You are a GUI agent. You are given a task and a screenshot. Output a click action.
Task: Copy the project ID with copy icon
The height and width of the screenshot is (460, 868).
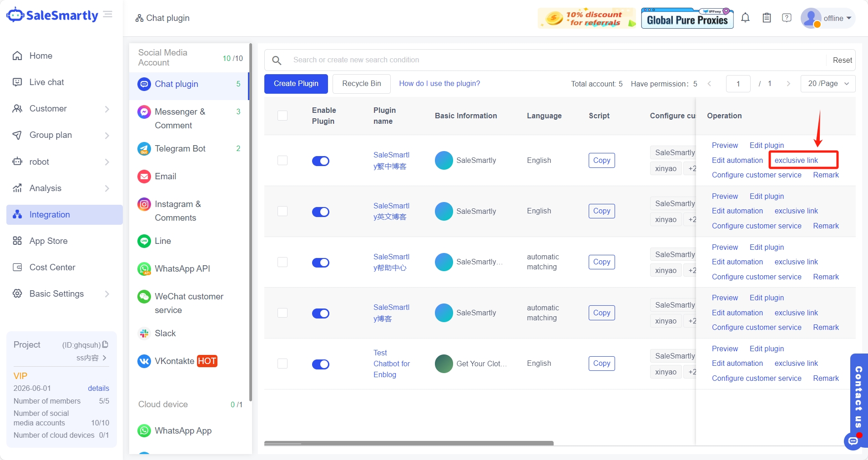(105, 345)
